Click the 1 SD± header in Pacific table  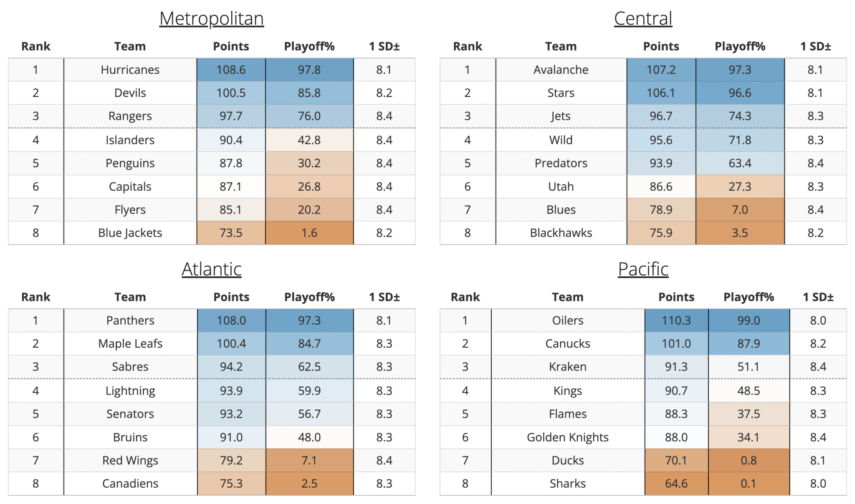818,297
